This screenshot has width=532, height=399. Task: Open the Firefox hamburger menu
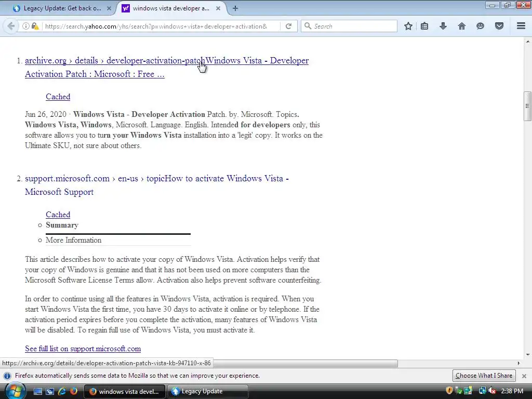click(x=521, y=26)
